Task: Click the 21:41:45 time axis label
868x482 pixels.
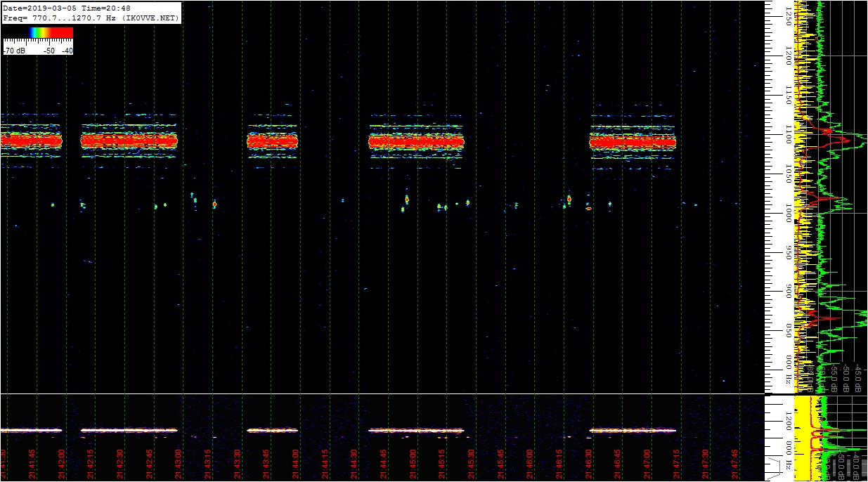Action: [x=32, y=462]
